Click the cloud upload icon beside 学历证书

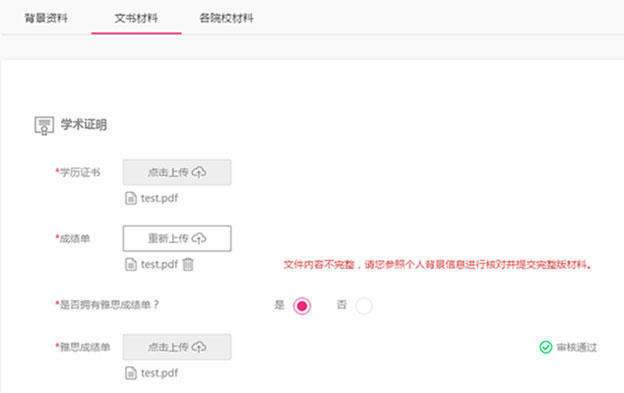(x=199, y=172)
